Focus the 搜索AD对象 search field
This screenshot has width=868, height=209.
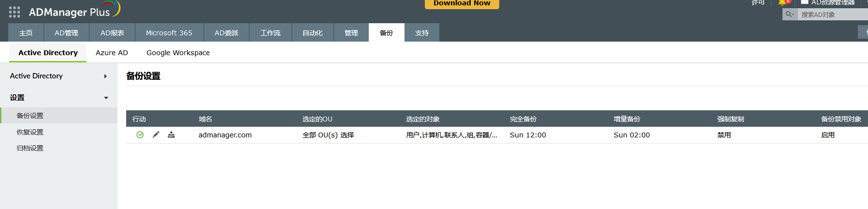[833, 15]
